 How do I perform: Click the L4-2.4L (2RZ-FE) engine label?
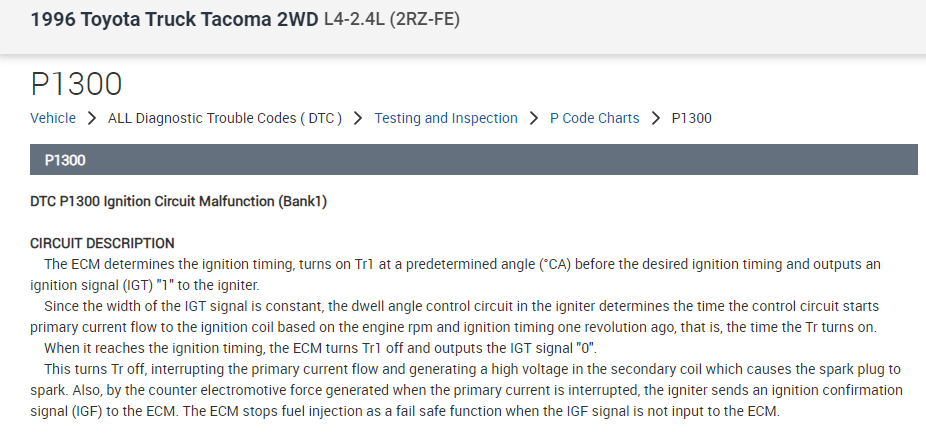[392, 20]
